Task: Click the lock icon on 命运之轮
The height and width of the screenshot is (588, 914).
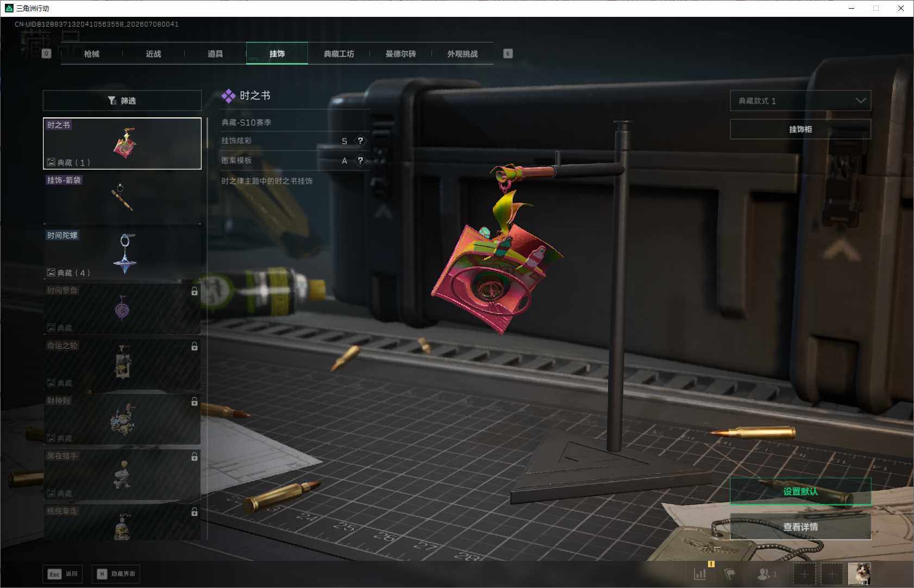Action: [x=195, y=346]
